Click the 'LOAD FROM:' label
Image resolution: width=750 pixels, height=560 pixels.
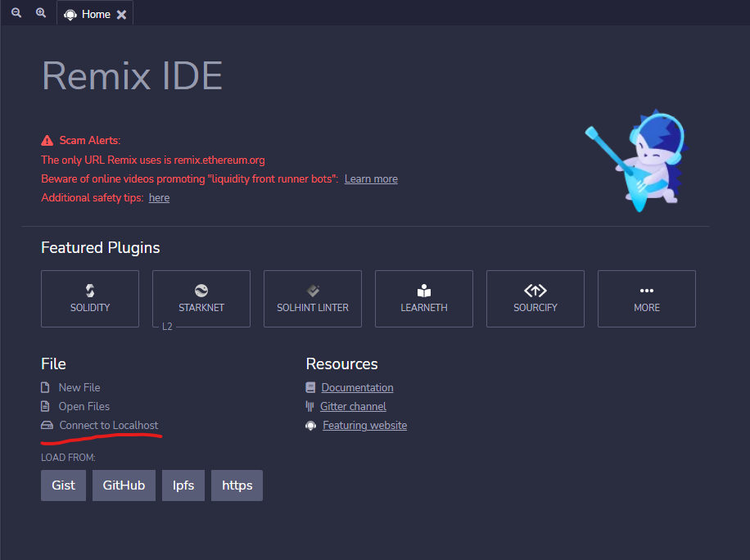tap(69, 458)
